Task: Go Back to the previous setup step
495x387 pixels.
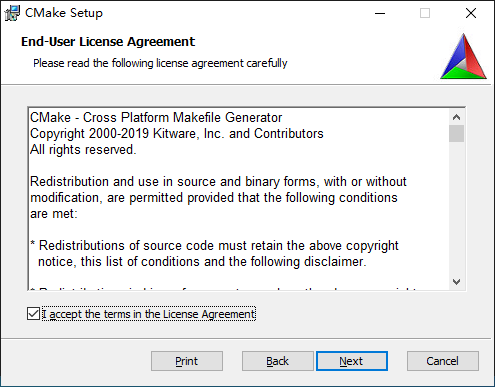Action: [278, 361]
